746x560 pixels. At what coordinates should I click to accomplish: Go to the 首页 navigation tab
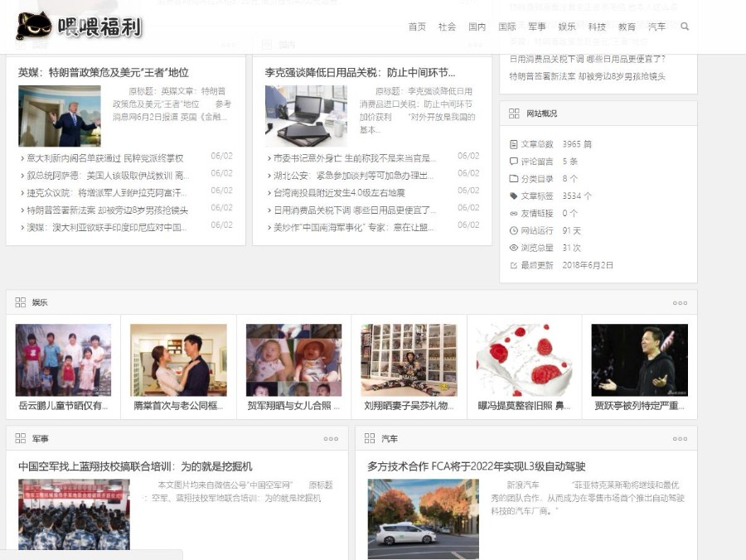417,27
